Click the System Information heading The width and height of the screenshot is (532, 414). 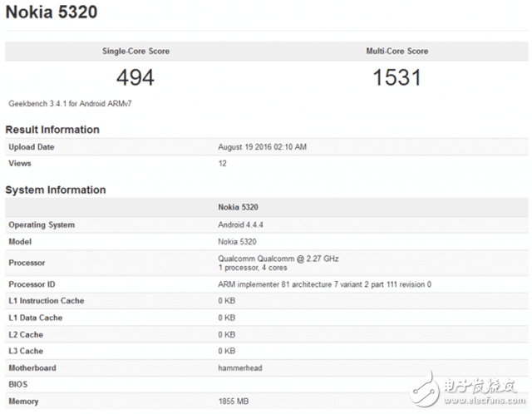(x=56, y=190)
